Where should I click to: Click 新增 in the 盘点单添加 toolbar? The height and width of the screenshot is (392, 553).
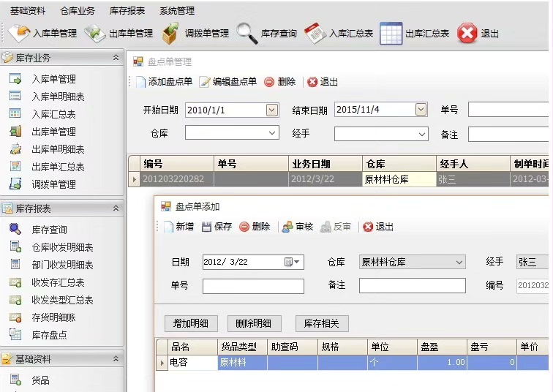pyautogui.click(x=179, y=226)
